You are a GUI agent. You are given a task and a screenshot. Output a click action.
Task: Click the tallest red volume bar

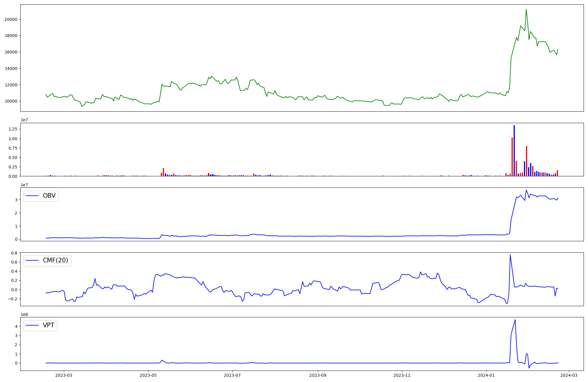click(512, 157)
